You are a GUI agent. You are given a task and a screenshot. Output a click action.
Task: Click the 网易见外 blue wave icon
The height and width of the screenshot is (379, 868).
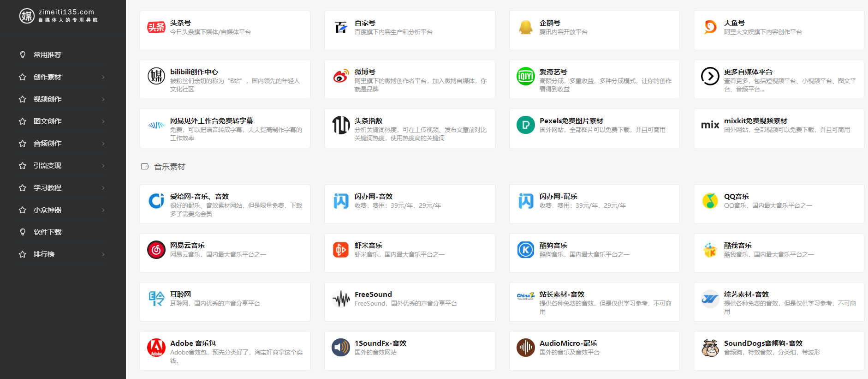tap(156, 125)
